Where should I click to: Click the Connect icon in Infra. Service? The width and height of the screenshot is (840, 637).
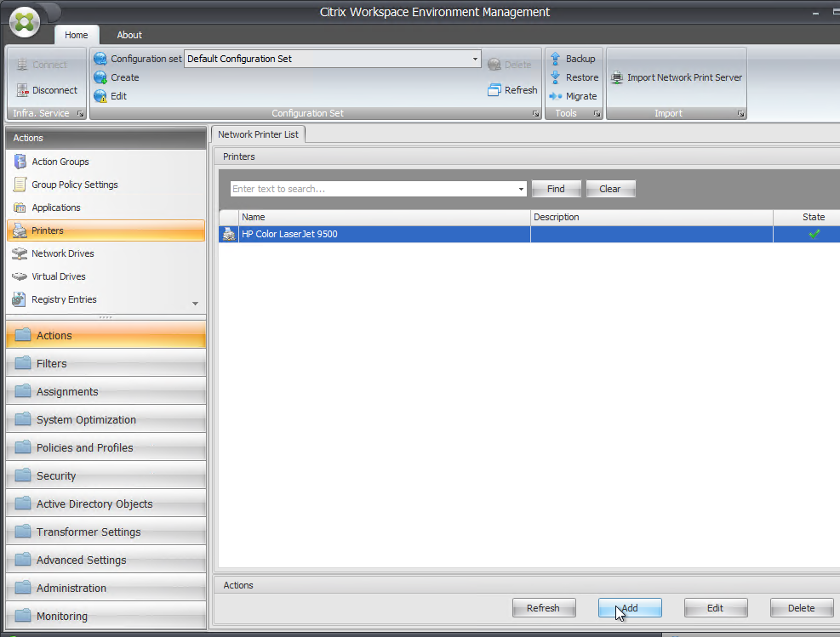(22, 65)
